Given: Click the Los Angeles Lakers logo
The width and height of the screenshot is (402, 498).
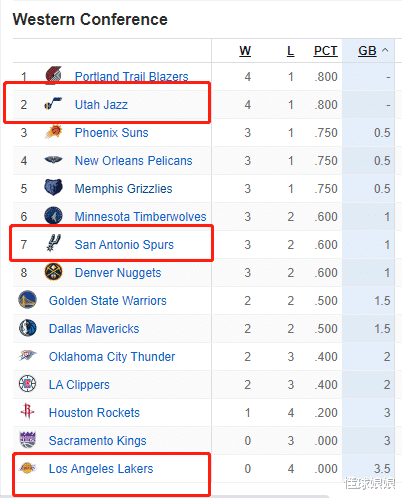Looking at the screenshot, I should [x=27, y=468].
